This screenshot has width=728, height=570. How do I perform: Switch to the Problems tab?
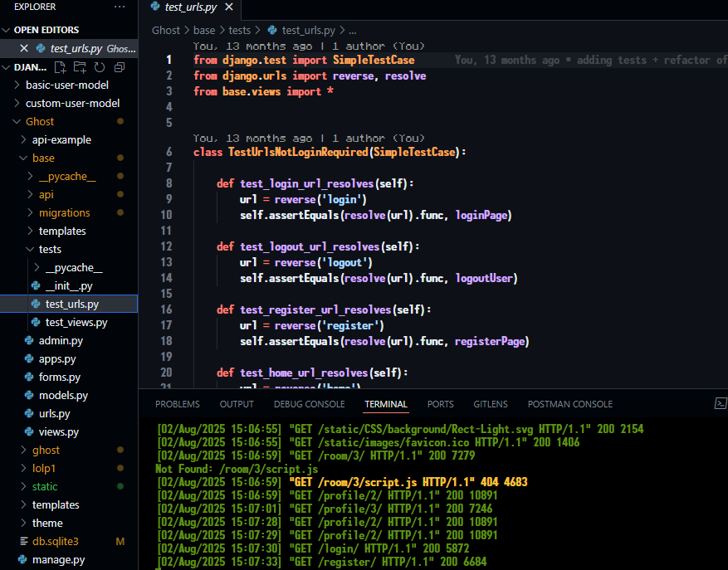click(178, 404)
